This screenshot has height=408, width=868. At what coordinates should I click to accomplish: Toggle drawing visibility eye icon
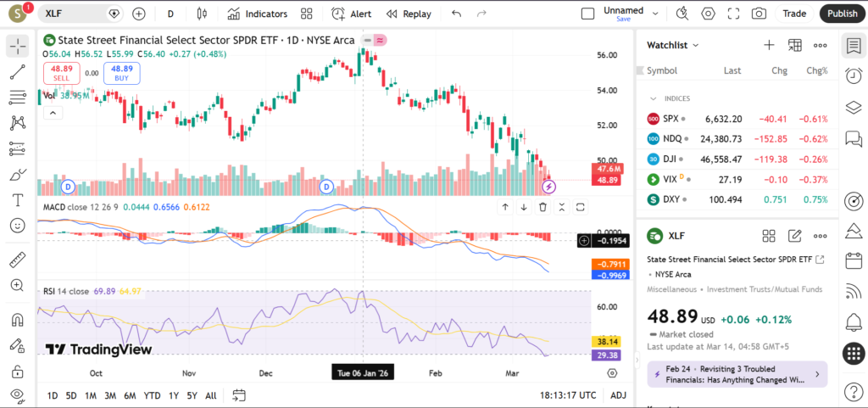click(x=17, y=394)
